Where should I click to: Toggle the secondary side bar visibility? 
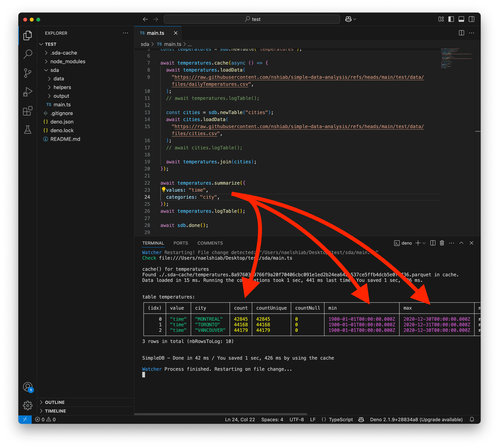tap(471, 19)
